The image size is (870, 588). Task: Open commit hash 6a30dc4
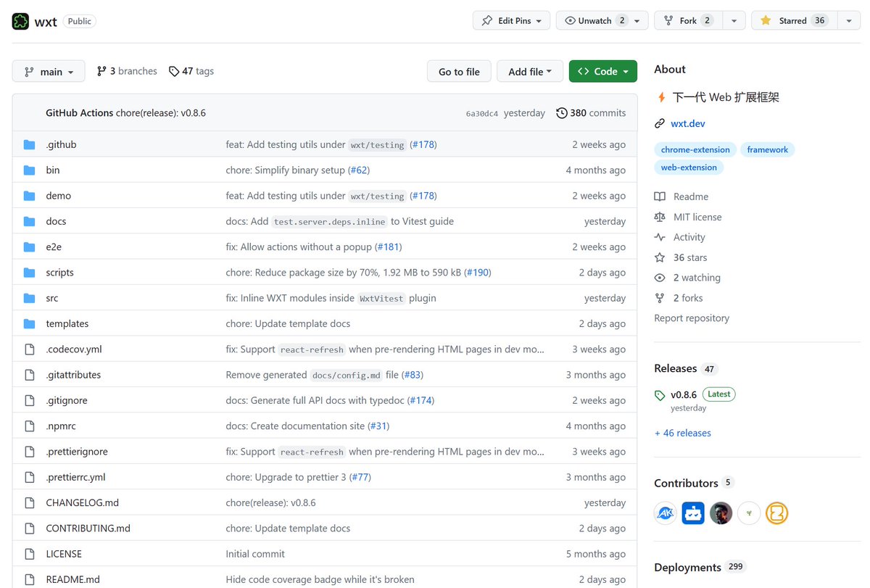click(x=482, y=114)
